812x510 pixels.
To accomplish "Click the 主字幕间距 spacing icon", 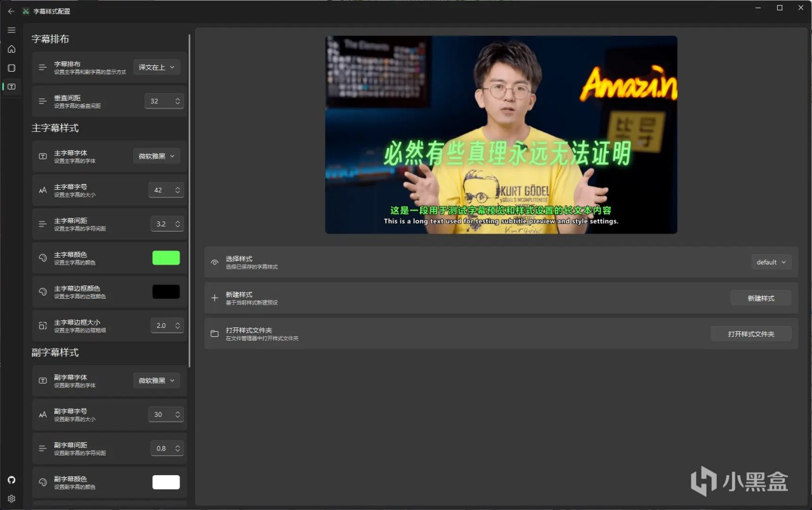I will tap(43, 224).
